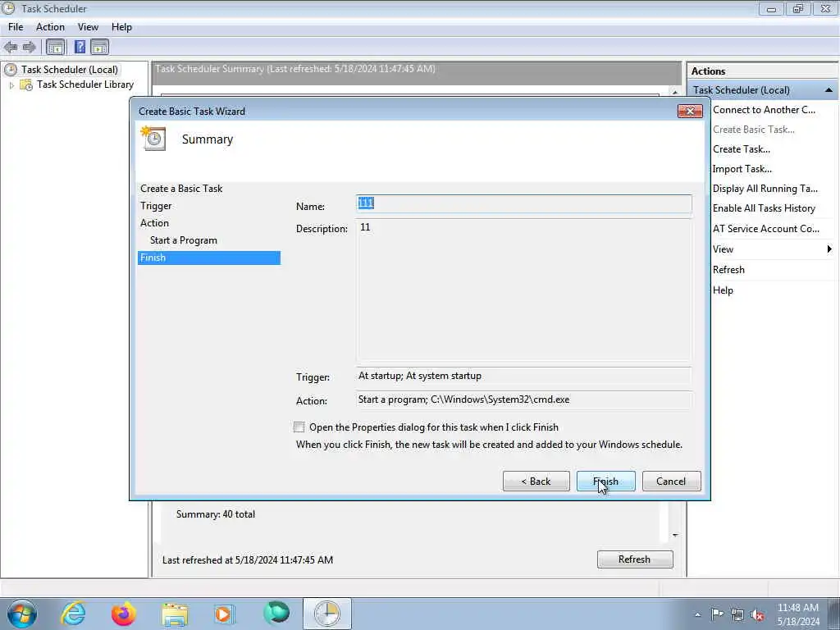Select the Trigger wizard step
The width and height of the screenshot is (840, 630).
(156, 206)
